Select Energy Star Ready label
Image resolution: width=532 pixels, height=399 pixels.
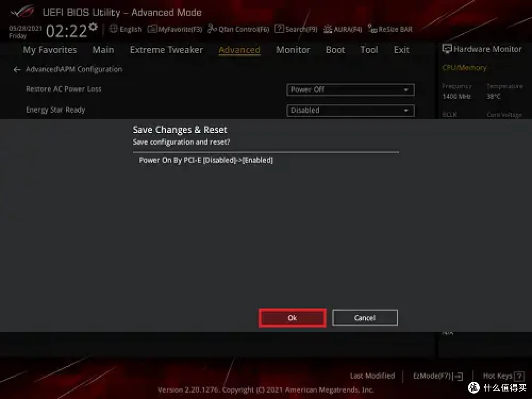56,110
